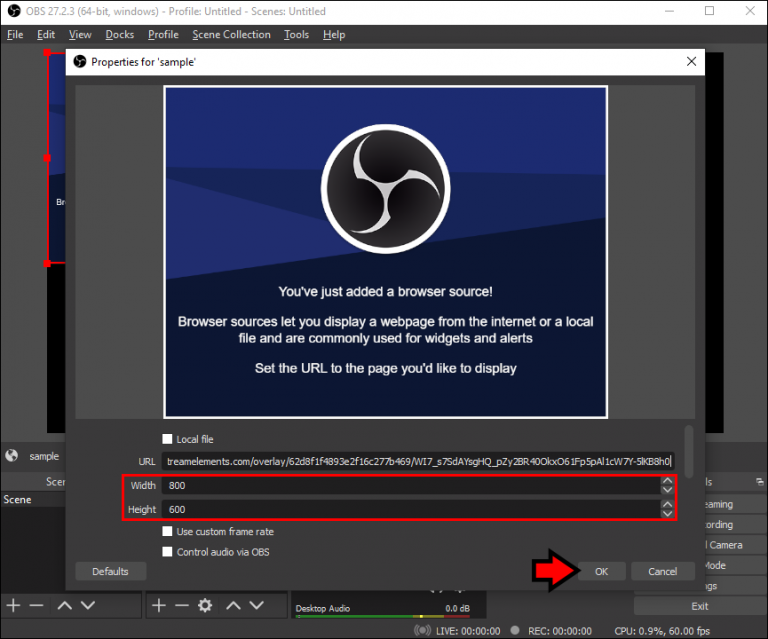768x639 pixels.
Task: Enable Control audio via OBS
Action: (x=168, y=552)
